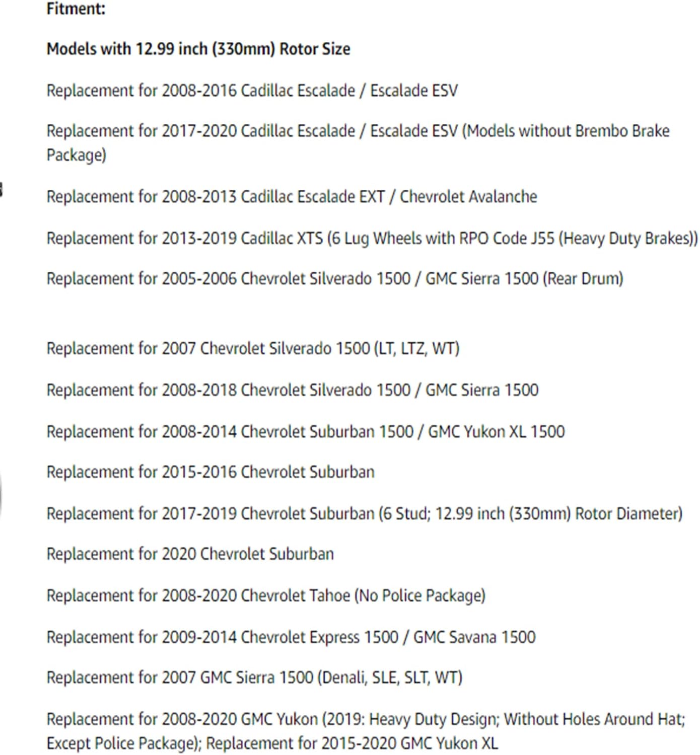The image size is (700, 755).
Task: Select the Chevrolet Tahoe No Police Package line
Action: point(266,596)
